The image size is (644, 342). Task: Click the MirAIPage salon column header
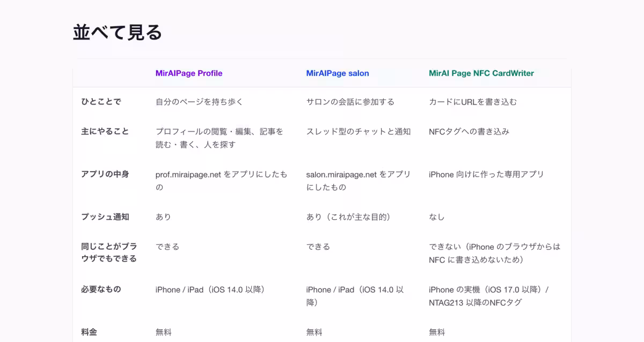tap(338, 73)
